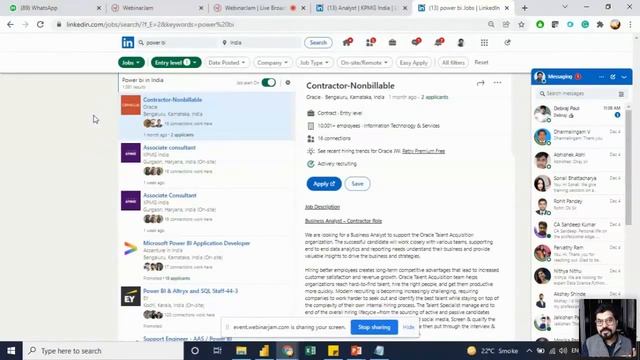
Task: Click the Windows taskbar search box
Action: click(103, 351)
